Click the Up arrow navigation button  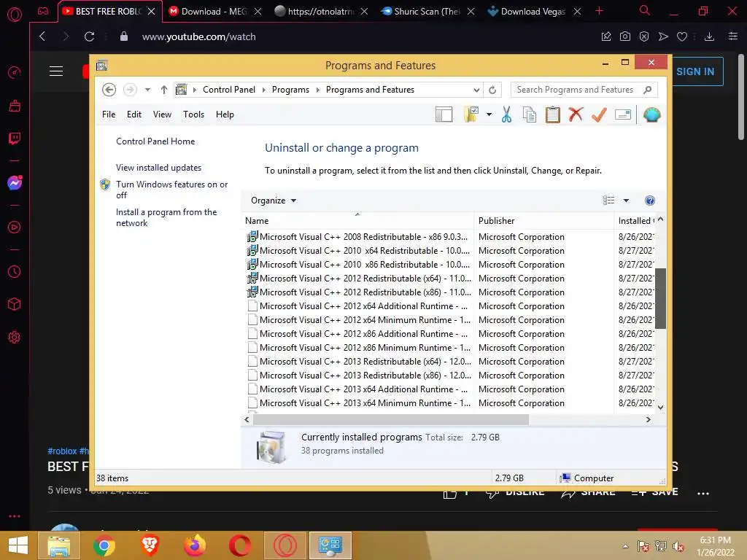pyautogui.click(x=164, y=90)
